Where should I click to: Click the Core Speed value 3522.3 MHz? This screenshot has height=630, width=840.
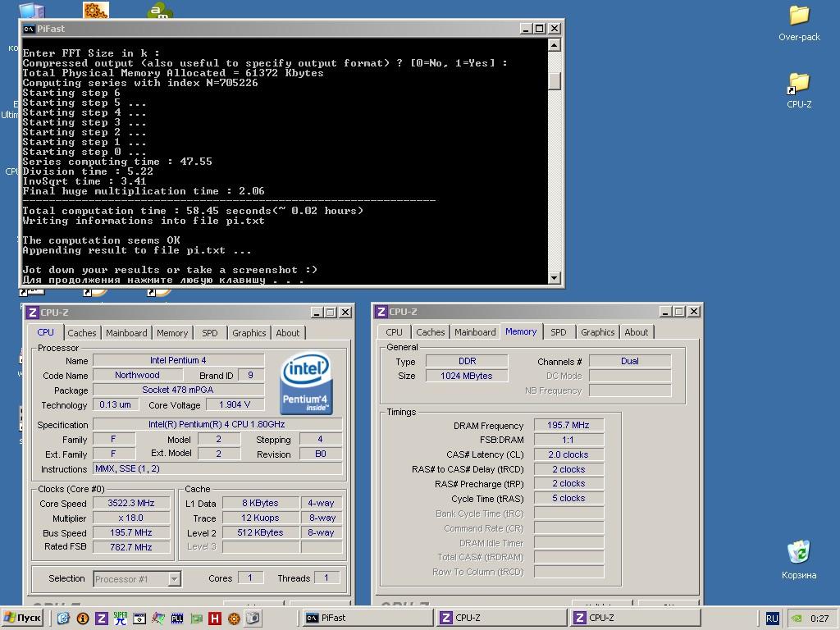coord(130,503)
